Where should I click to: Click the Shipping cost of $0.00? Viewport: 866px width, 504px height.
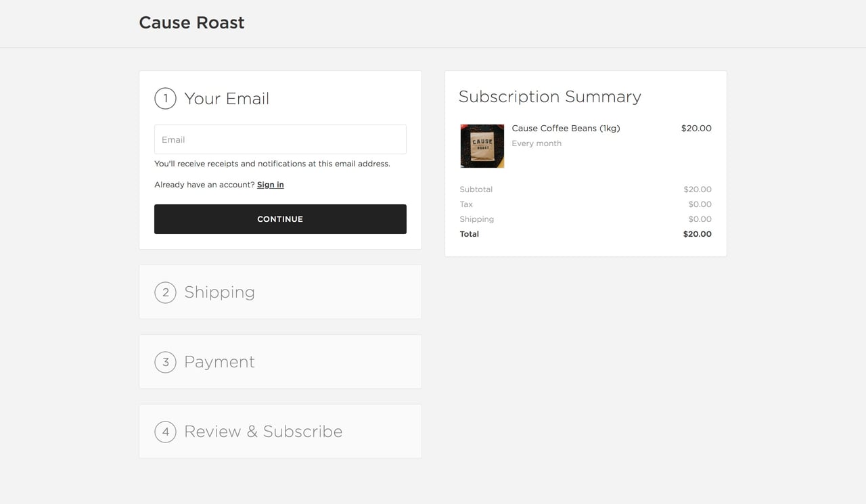pos(701,219)
